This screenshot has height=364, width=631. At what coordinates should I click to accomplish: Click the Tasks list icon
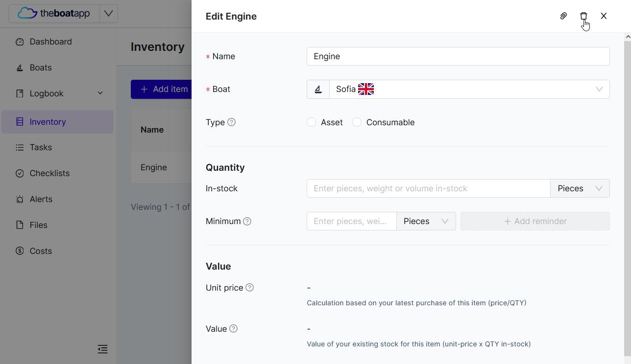[x=20, y=147]
